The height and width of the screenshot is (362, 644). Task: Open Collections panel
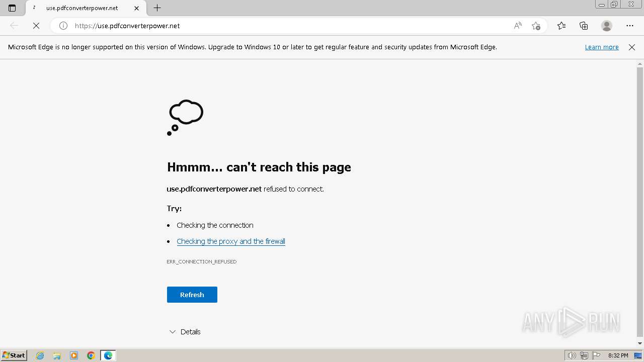pyautogui.click(x=584, y=26)
